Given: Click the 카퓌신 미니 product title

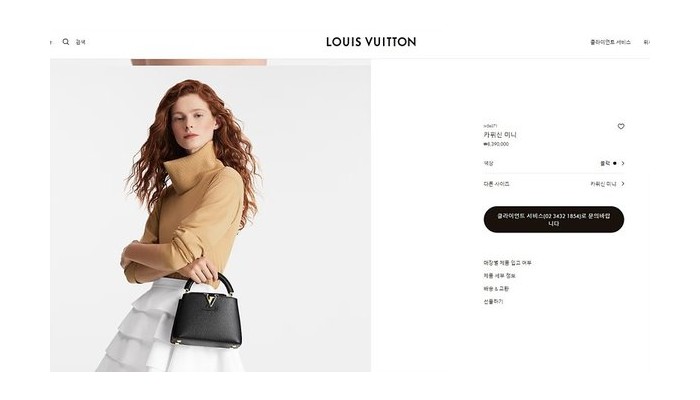Looking at the screenshot, I should coord(500,134).
